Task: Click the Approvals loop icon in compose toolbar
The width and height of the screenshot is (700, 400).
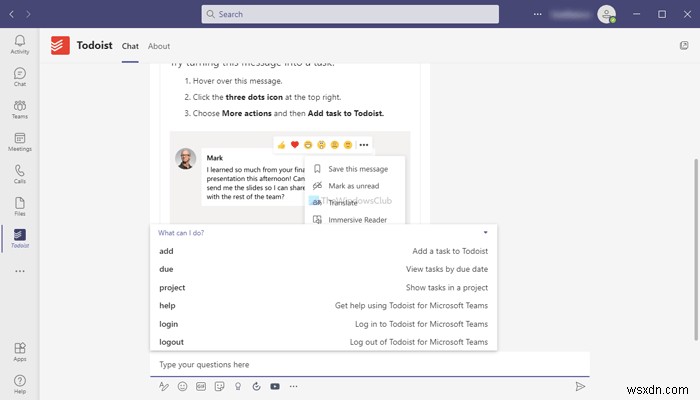Action: (x=256, y=387)
